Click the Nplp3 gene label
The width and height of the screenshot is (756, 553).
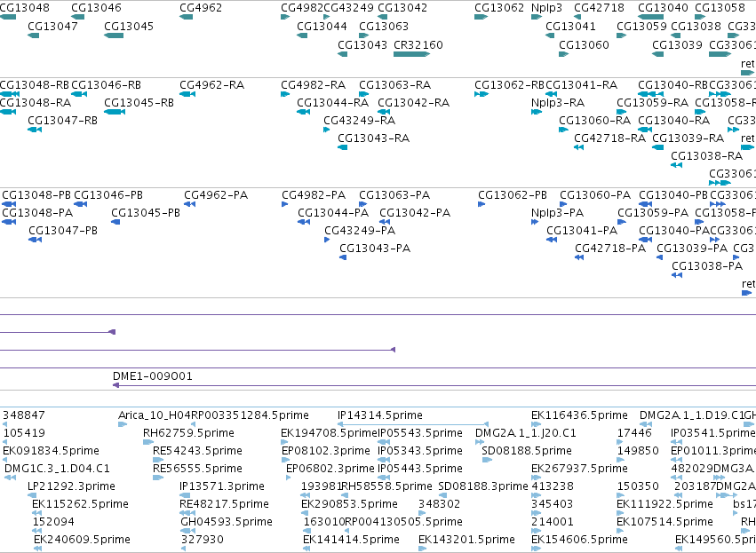tap(546, 8)
